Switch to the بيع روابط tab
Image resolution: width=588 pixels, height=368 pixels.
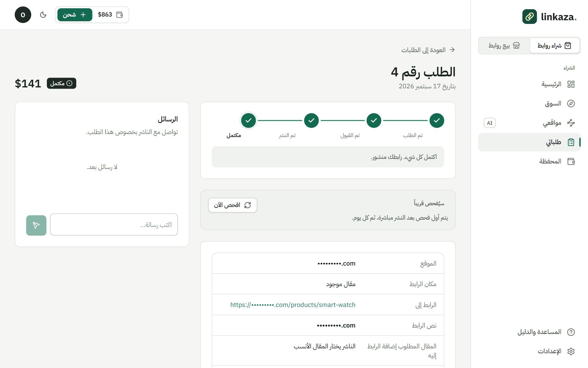click(x=504, y=46)
